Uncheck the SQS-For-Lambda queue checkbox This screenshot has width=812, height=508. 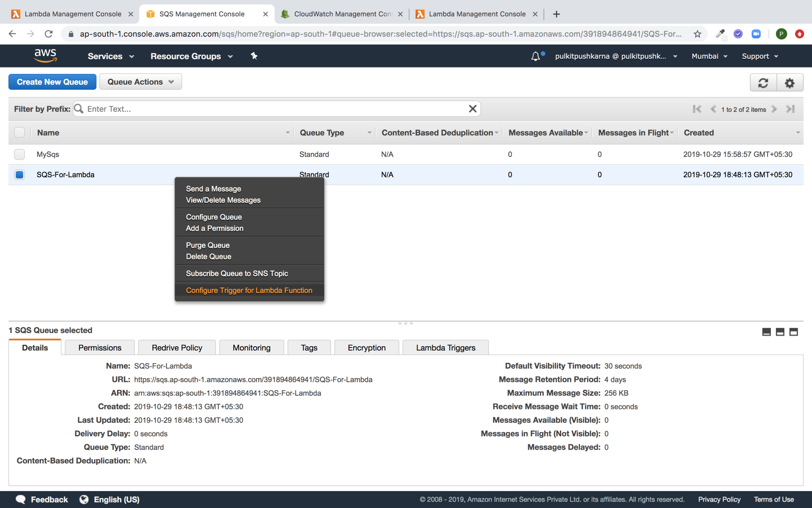(20, 175)
